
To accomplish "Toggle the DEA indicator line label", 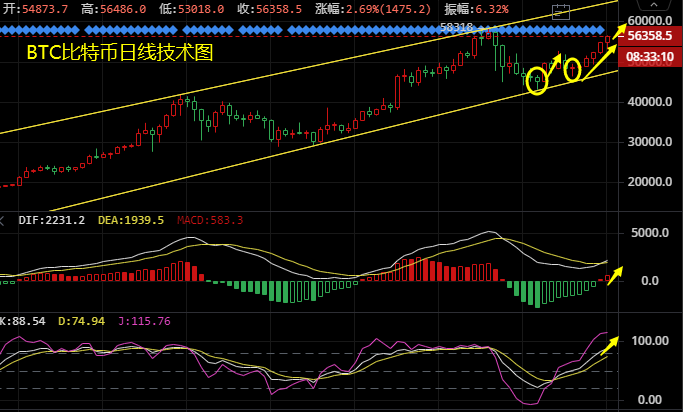I will [131, 220].
